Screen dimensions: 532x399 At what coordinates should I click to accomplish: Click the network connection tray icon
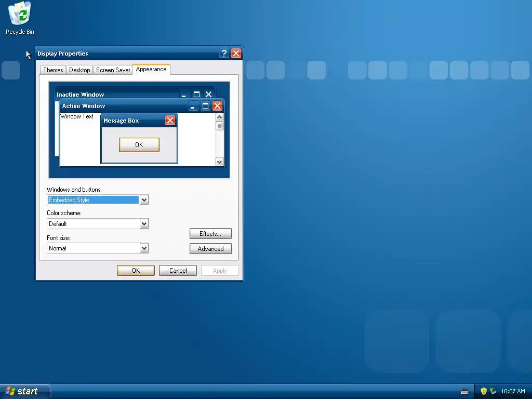click(493, 391)
